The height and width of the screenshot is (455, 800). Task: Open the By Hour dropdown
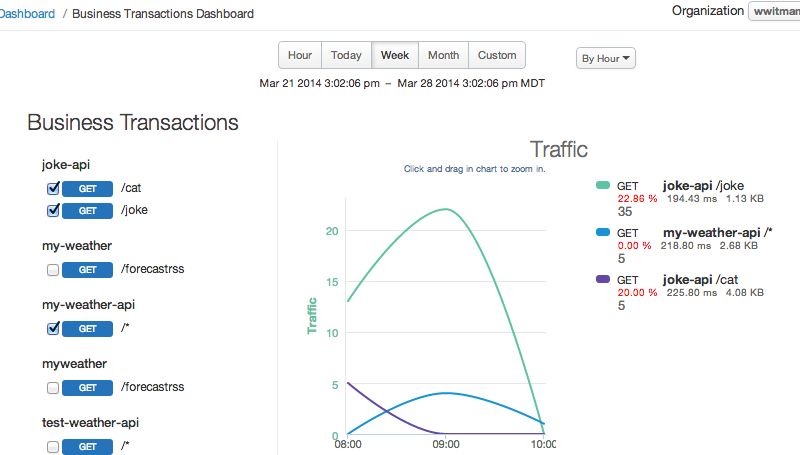(606, 59)
